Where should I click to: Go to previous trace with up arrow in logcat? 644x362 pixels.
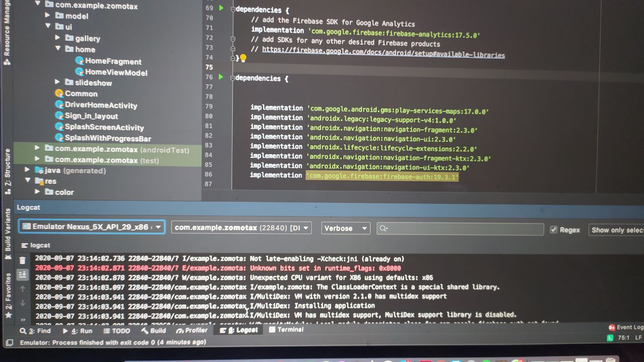(22, 289)
